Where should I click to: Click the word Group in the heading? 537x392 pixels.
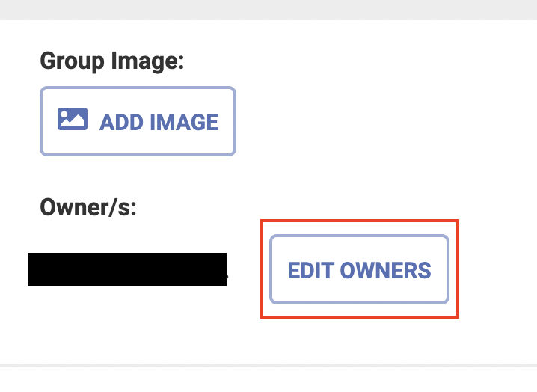(72, 61)
